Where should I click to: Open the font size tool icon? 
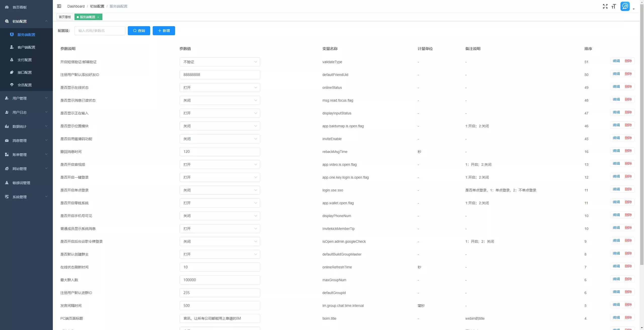(x=614, y=6)
